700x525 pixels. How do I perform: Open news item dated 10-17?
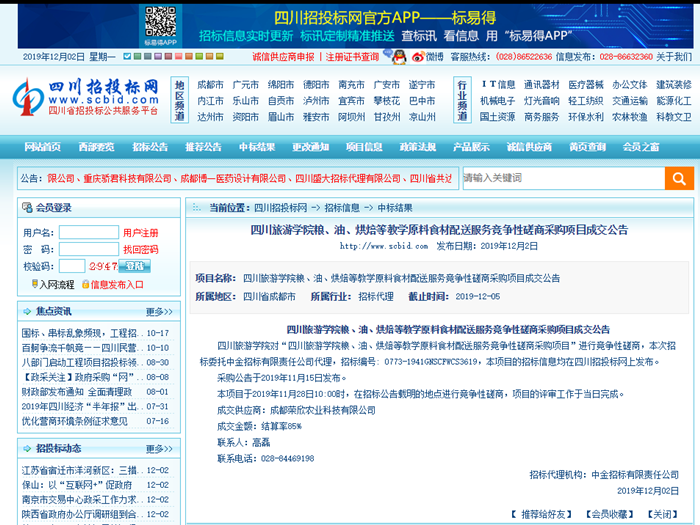pyautogui.click(x=82, y=333)
